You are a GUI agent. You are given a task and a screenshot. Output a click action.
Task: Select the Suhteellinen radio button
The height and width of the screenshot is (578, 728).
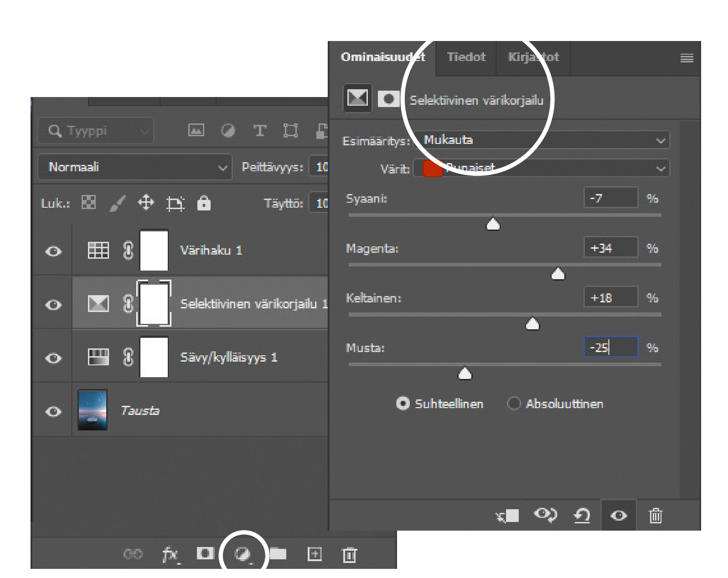[x=403, y=404]
